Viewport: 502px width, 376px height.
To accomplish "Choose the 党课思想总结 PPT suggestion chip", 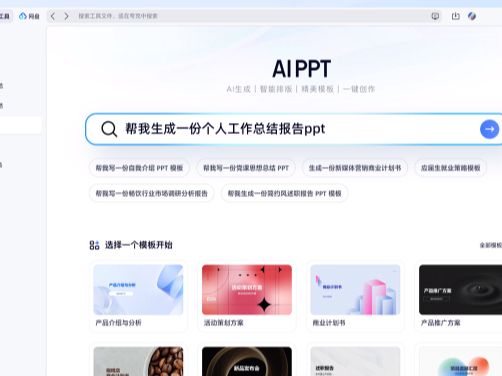I will tap(246, 168).
